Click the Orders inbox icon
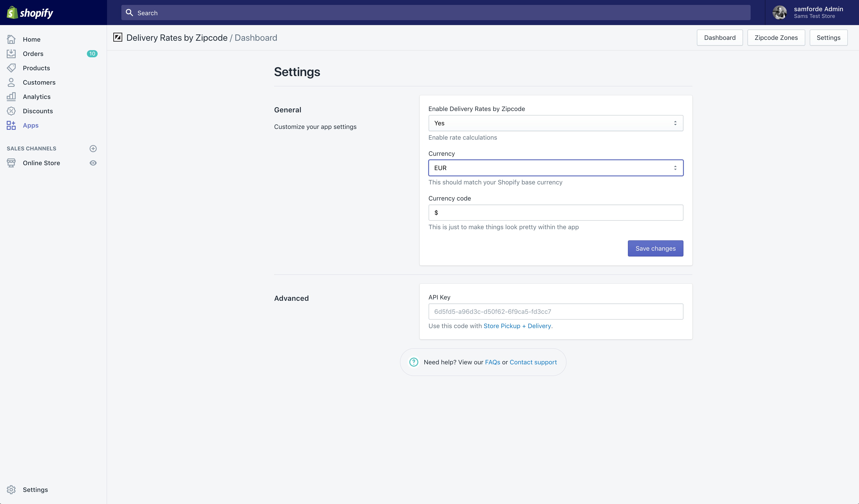This screenshot has height=504, width=859. [11, 53]
